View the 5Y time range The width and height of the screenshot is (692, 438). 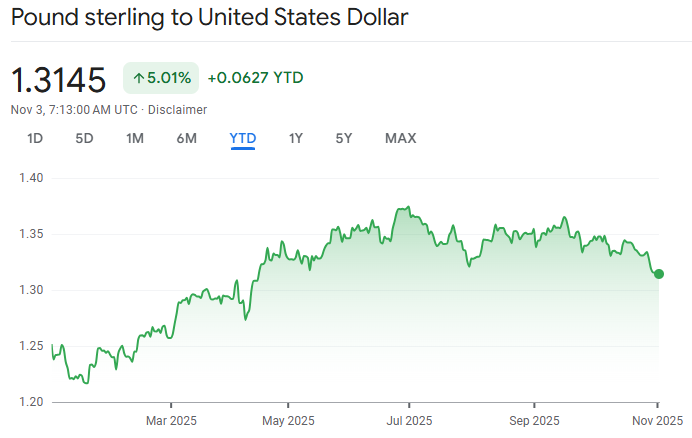point(343,138)
